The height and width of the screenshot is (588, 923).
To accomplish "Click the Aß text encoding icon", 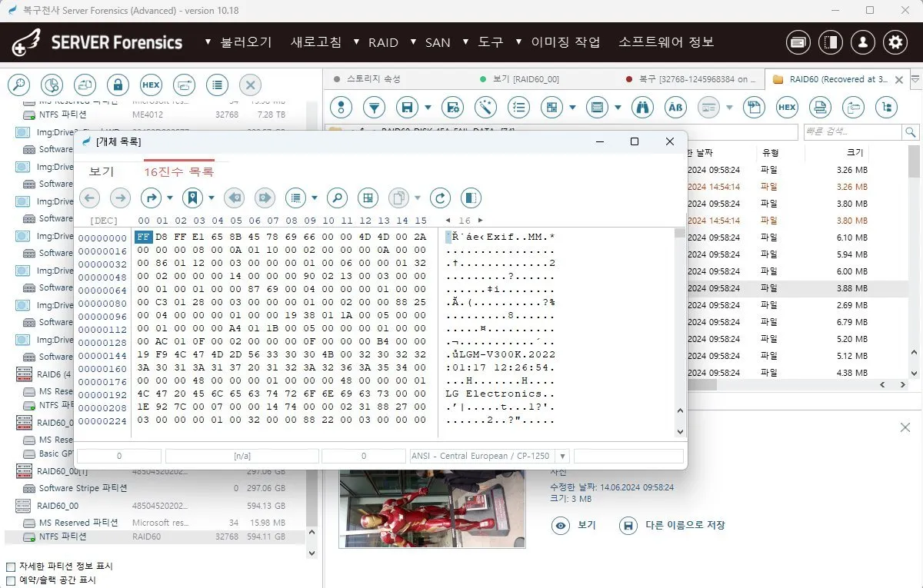I will (675, 107).
